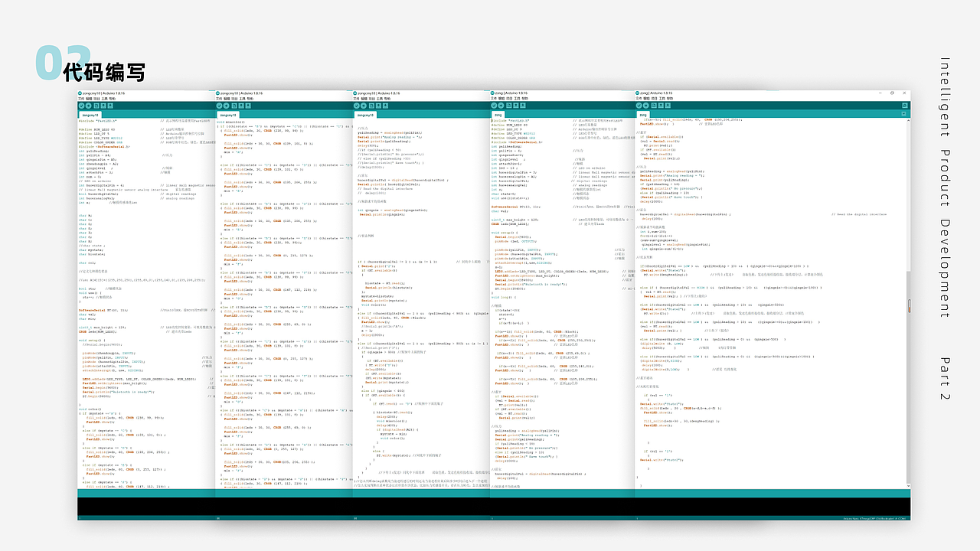Screen dimensions: 980x551
Task: Click New sketch in the third Arduino window
Action: tap(371, 106)
